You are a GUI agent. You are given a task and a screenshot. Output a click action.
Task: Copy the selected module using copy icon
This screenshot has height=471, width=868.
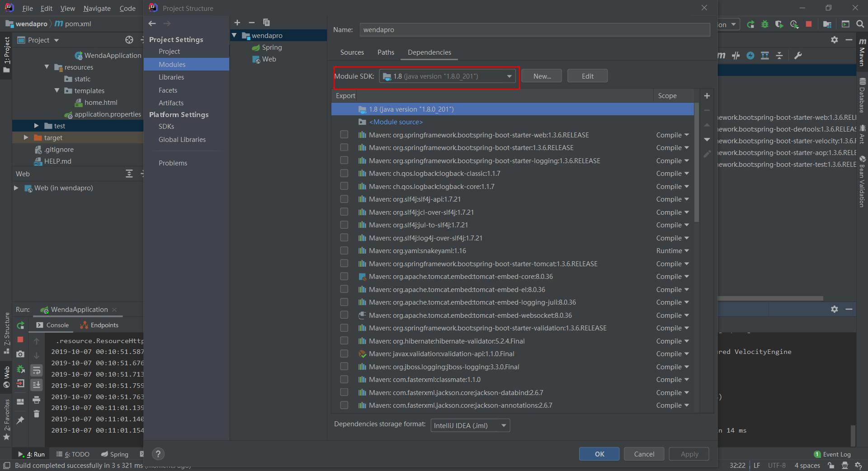(x=266, y=22)
